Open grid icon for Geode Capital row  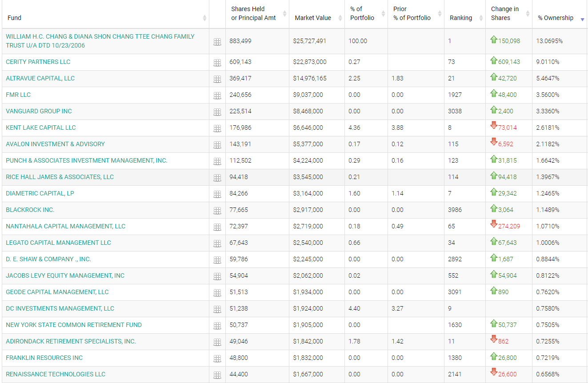tap(217, 293)
